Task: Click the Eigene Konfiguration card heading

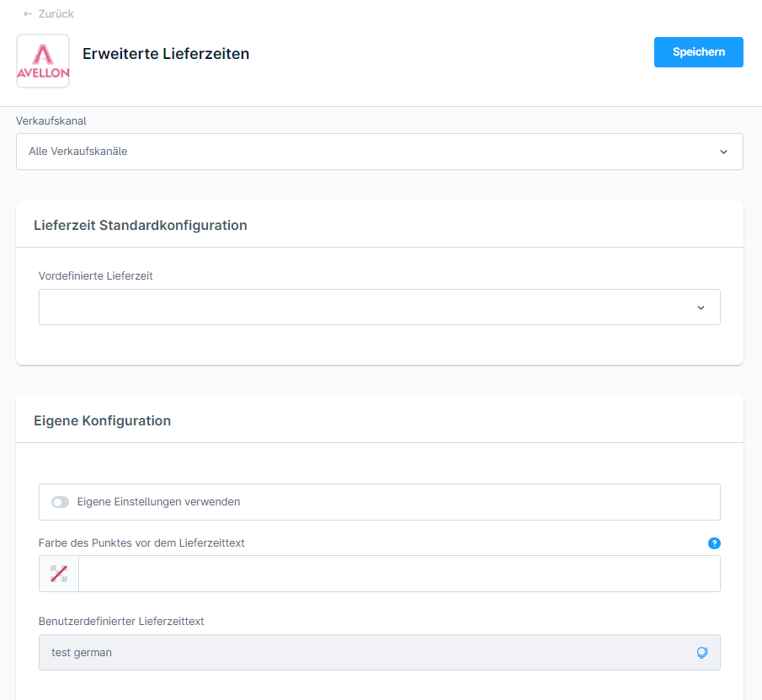Action: click(x=102, y=420)
